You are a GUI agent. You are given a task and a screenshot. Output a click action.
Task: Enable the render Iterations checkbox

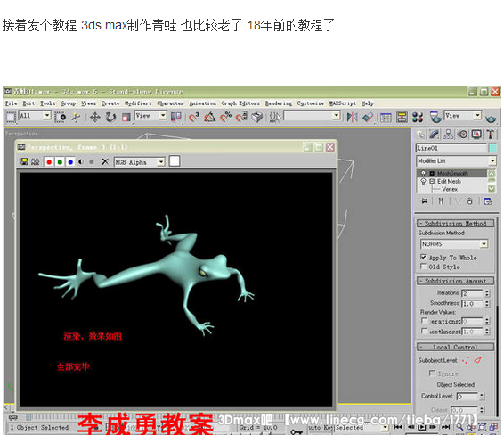click(424, 321)
